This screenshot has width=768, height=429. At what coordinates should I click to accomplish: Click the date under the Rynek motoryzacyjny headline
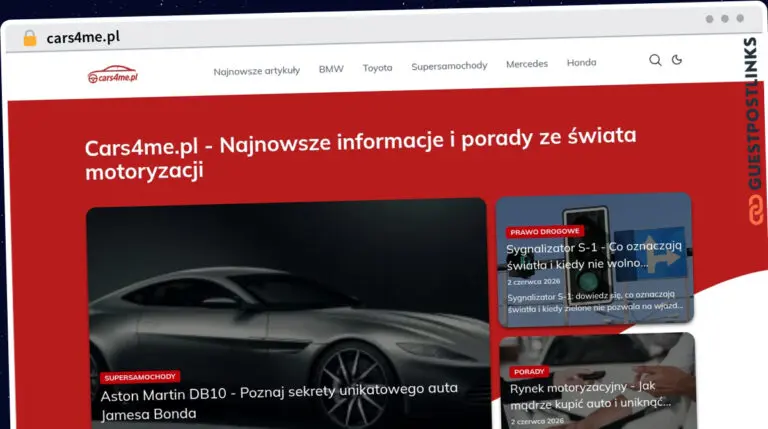(537, 421)
